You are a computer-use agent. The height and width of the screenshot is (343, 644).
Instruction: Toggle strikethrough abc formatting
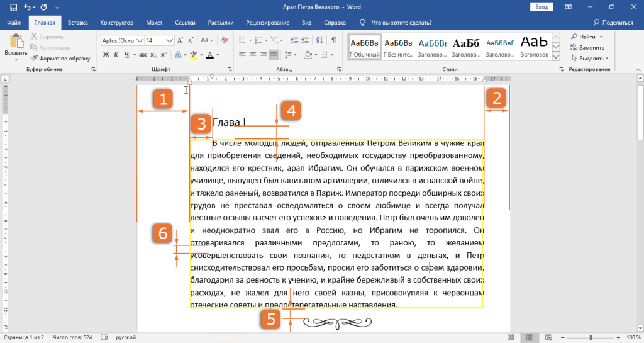pos(143,55)
